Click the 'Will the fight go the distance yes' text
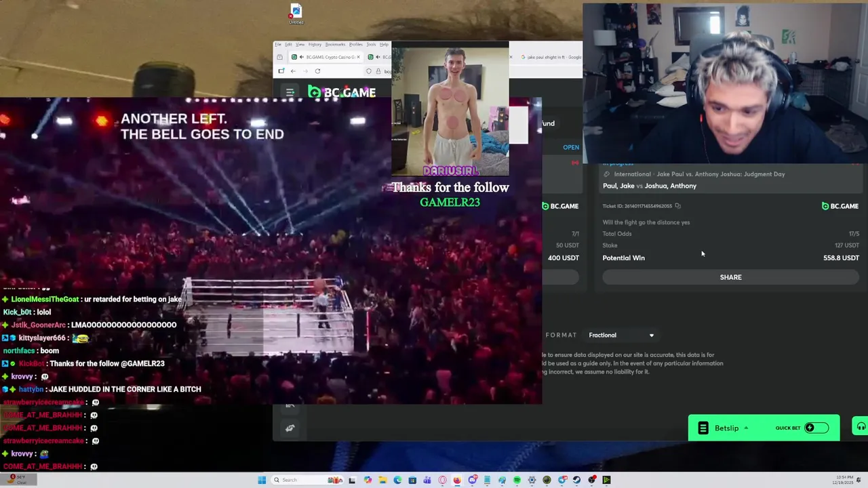Image resolution: width=868 pixels, height=488 pixels. pos(646,222)
